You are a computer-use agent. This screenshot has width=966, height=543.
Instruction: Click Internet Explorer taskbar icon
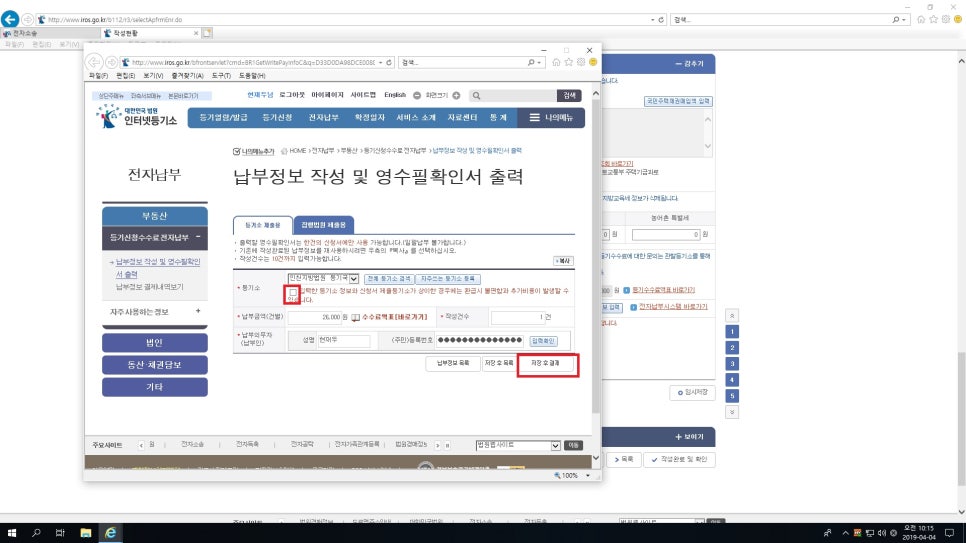point(111,533)
